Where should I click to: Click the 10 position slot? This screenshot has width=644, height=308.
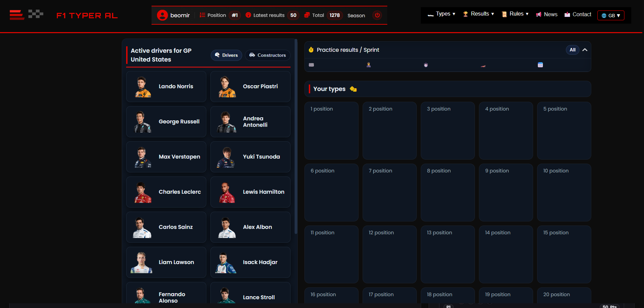(x=564, y=192)
